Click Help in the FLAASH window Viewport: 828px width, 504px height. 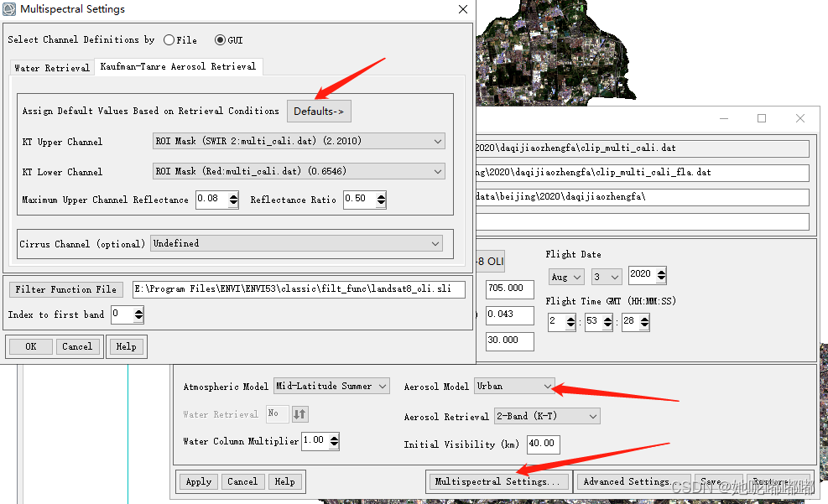point(285,482)
